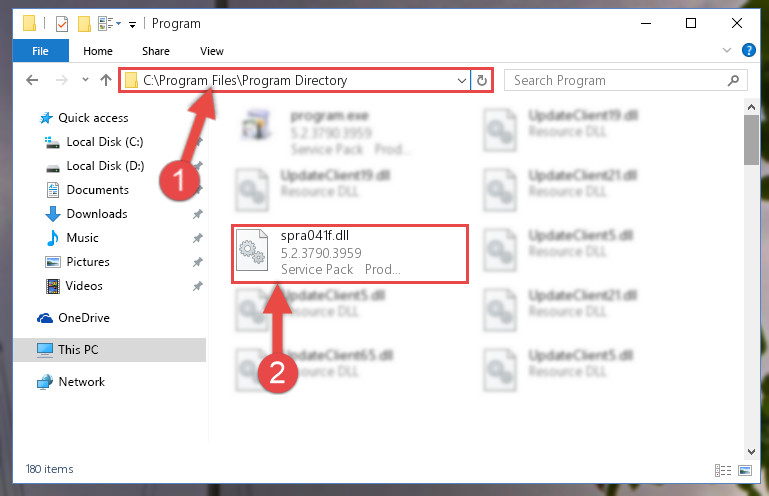This screenshot has height=496, width=769.
Task: Click the search magnifier icon
Action: [733, 80]
